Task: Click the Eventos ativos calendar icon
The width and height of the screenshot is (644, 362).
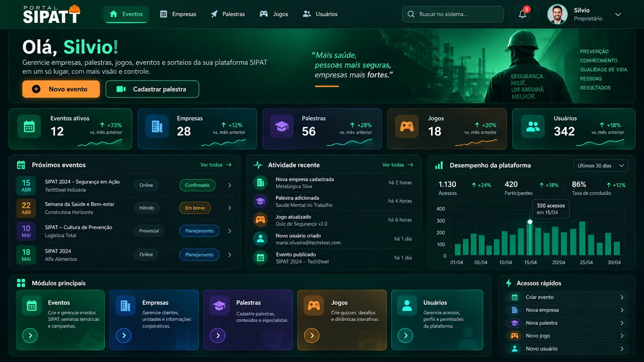Action: [x=29, y=126]
